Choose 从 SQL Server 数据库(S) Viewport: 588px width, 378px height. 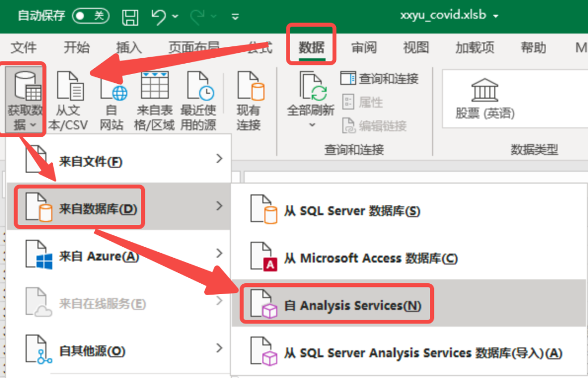coord(409,209)
